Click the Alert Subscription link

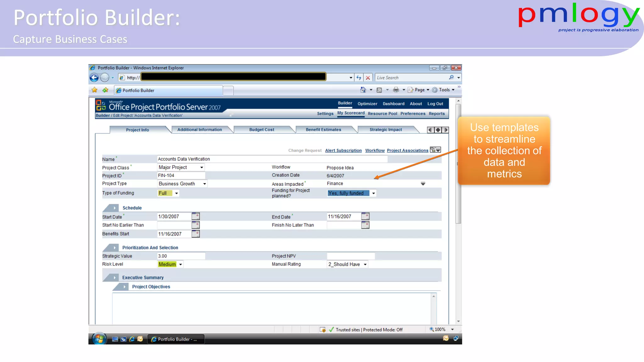[x=343, y=151]
